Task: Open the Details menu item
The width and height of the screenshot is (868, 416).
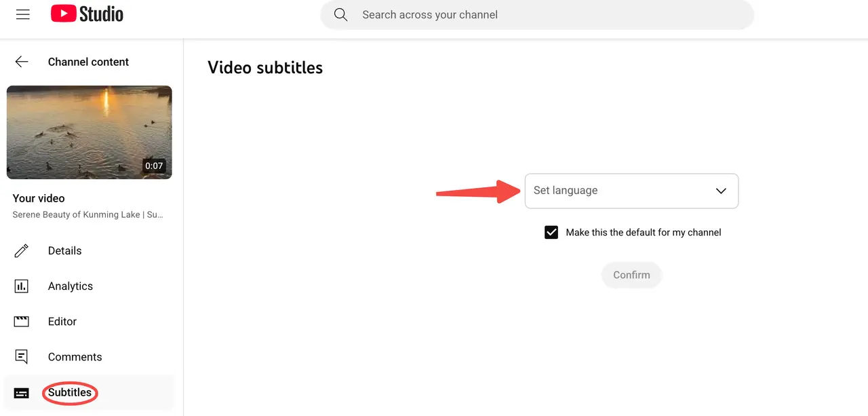Action: (x=64, y=251)
